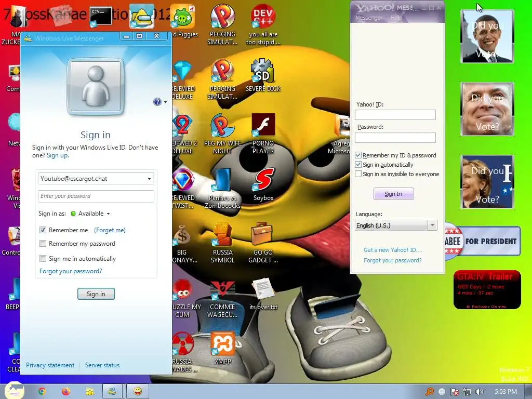Open the Messenger menu in Yahoo Messenger
This screenshot has height=399, width=532.
click(x=368, y=18)
